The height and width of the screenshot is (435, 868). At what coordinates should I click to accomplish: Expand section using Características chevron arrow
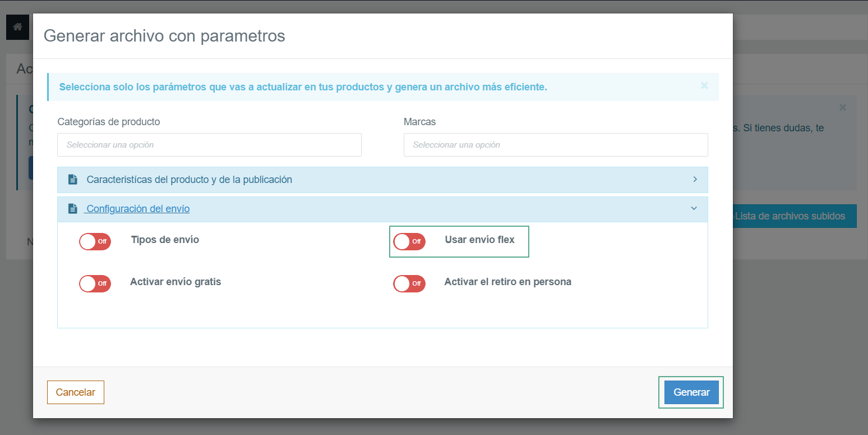click(695, 180)
